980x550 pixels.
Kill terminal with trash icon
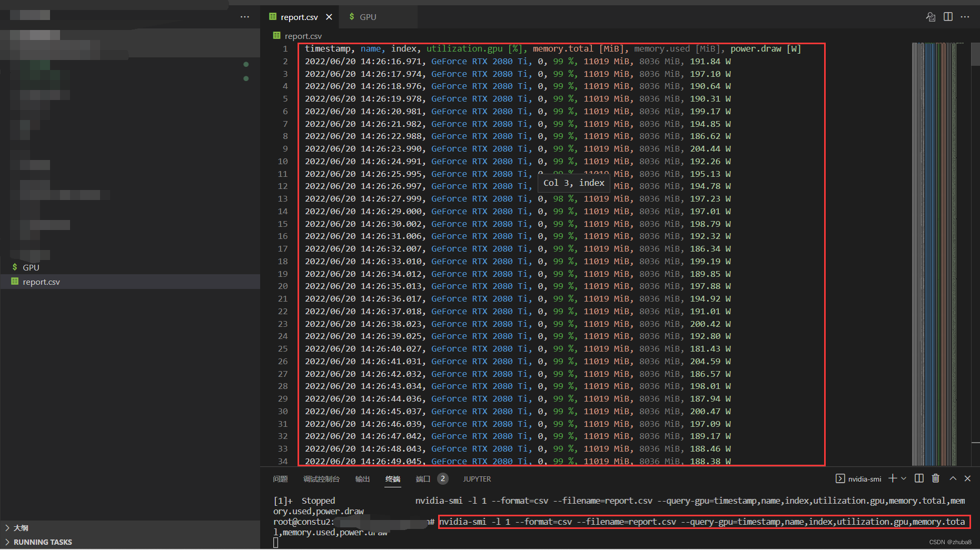click(x=936, y=478)
